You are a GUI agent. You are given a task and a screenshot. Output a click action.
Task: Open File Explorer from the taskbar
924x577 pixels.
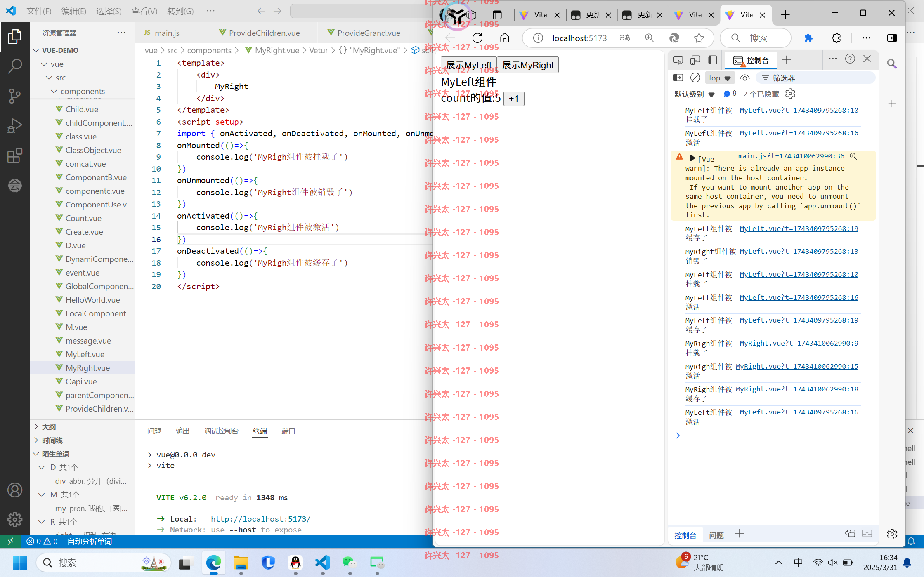[x=241, y=563]
